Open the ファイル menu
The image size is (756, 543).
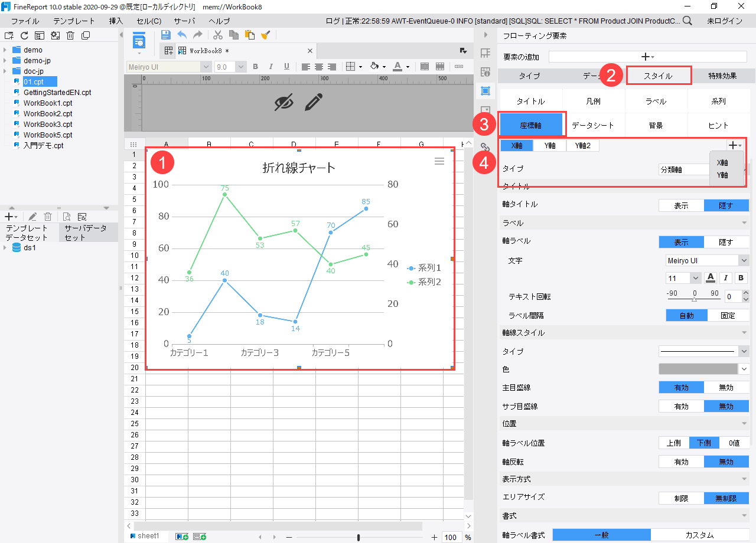[x=25, y=21]
